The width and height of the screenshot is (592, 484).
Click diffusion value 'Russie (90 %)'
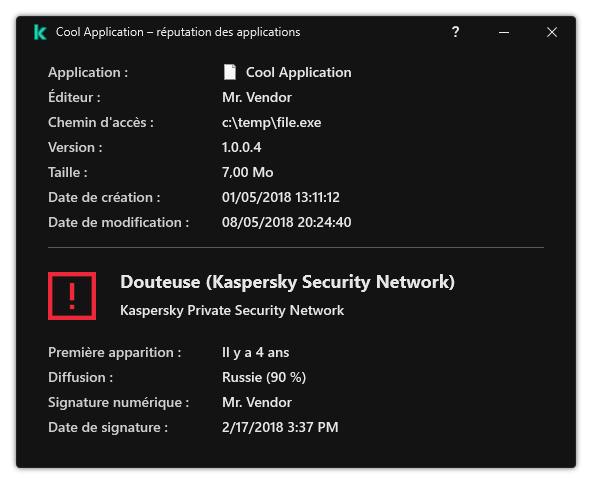click(x=264, y=378)
